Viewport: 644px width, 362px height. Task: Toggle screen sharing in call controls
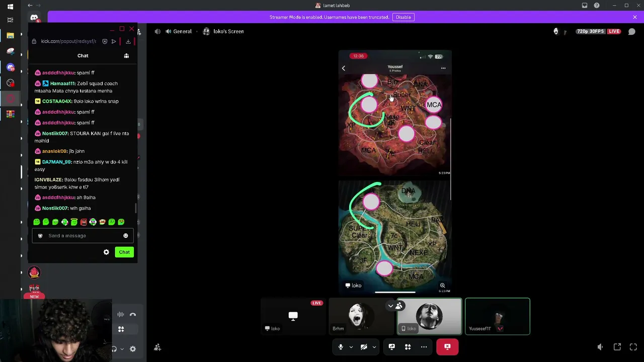pyautogui.click(x=391, y=347)
